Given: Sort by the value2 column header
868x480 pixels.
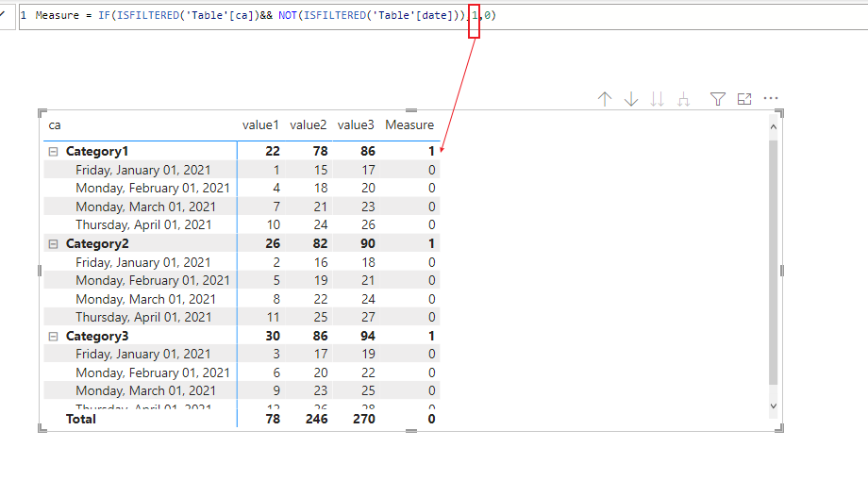Looking at the screenshot, I should tap(308, 125).
